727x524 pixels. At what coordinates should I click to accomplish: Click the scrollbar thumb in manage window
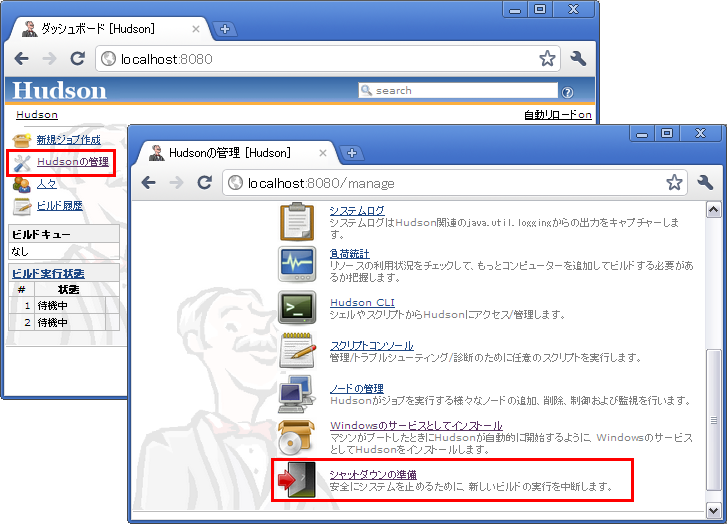[713, 420]
